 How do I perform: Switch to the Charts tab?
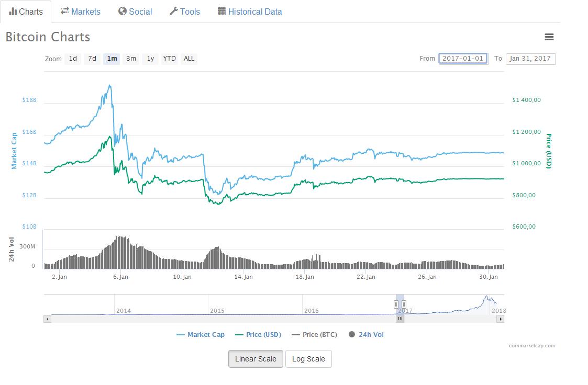click(x=26, y=12)
